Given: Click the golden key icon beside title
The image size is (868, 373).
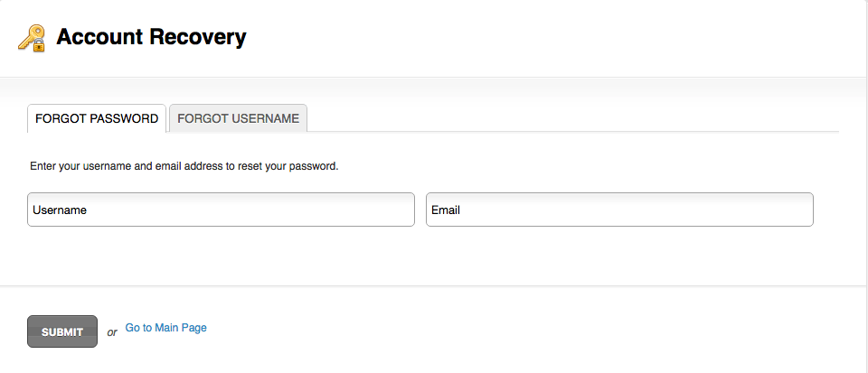Looking at the screenshot, I should click(x=32, y=38).
